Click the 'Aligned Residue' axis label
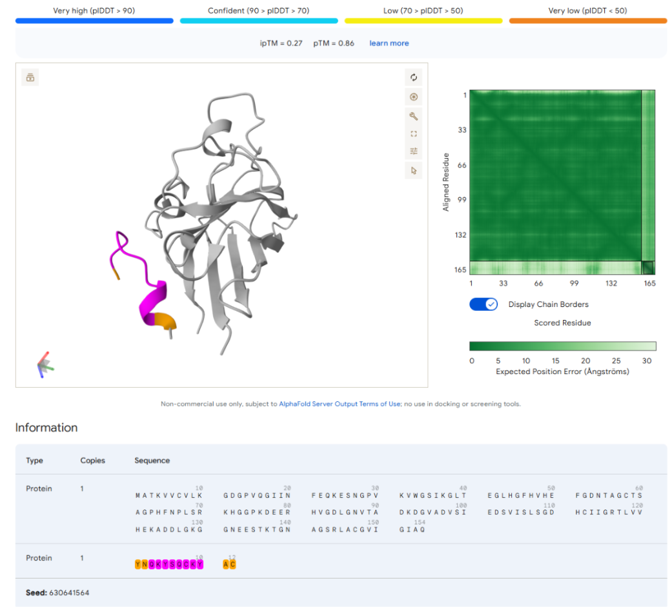 click(x=445, y=182)
